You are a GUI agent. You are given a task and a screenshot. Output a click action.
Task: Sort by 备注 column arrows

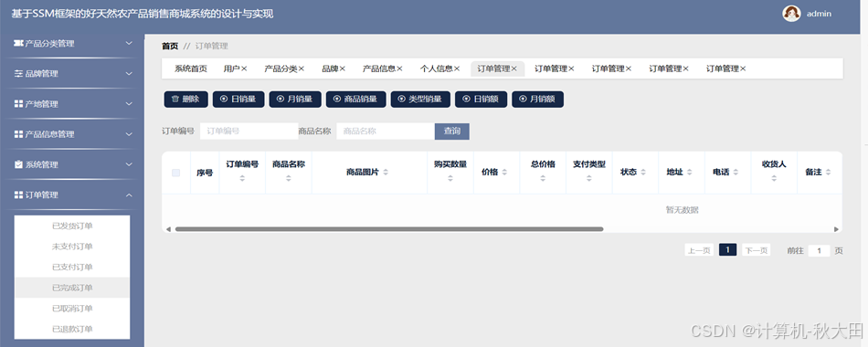coord(828,172)
